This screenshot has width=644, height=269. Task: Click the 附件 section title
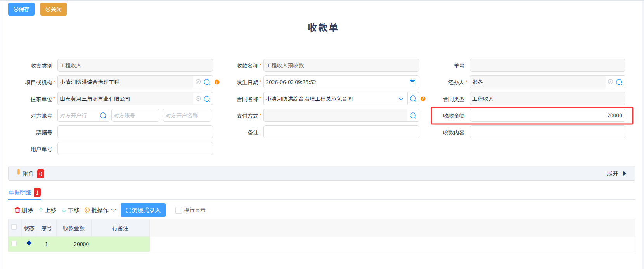[x=29, y=174]
